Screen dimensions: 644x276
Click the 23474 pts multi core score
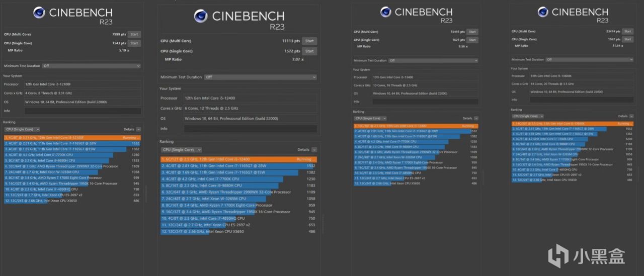[612, 31]
